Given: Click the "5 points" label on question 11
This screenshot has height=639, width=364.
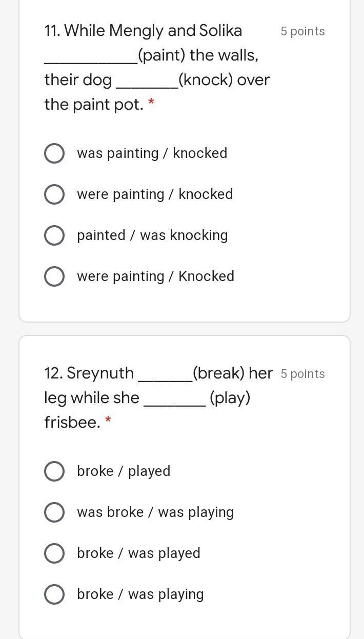Looking at the screenshot, I should [302, 31].
